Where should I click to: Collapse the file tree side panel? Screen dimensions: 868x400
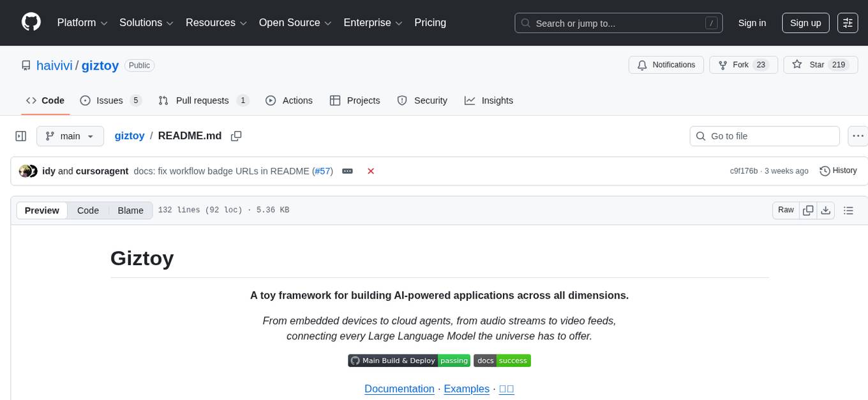pyautogui.click(x=21, y=136)
